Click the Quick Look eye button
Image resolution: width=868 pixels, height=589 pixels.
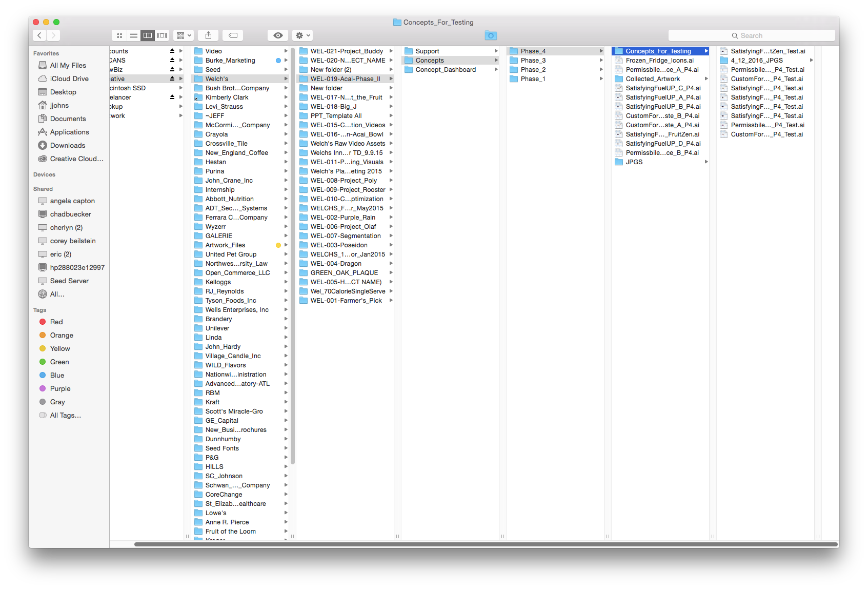[278, 35]
